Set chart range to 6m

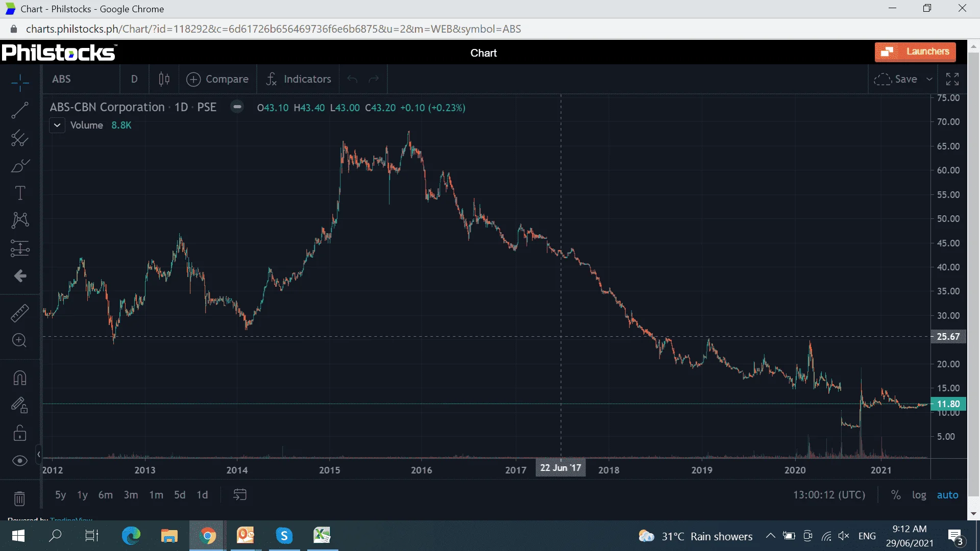[106, 495]
